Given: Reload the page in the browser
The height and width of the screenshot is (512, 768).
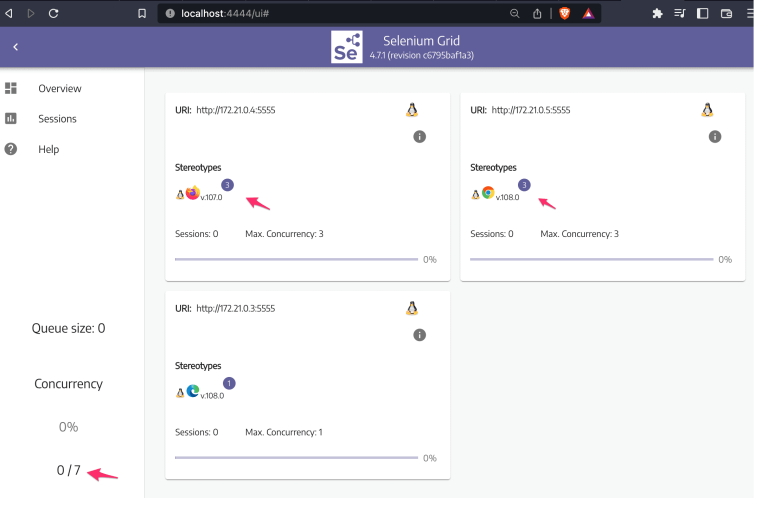Looking at the screenshot, I should pyautogui.click(x=53, y=13).
